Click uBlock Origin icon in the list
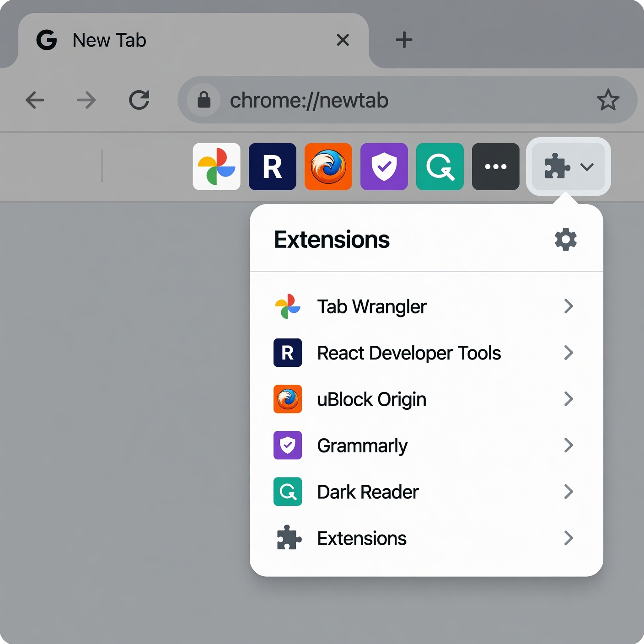 point(288,399)
